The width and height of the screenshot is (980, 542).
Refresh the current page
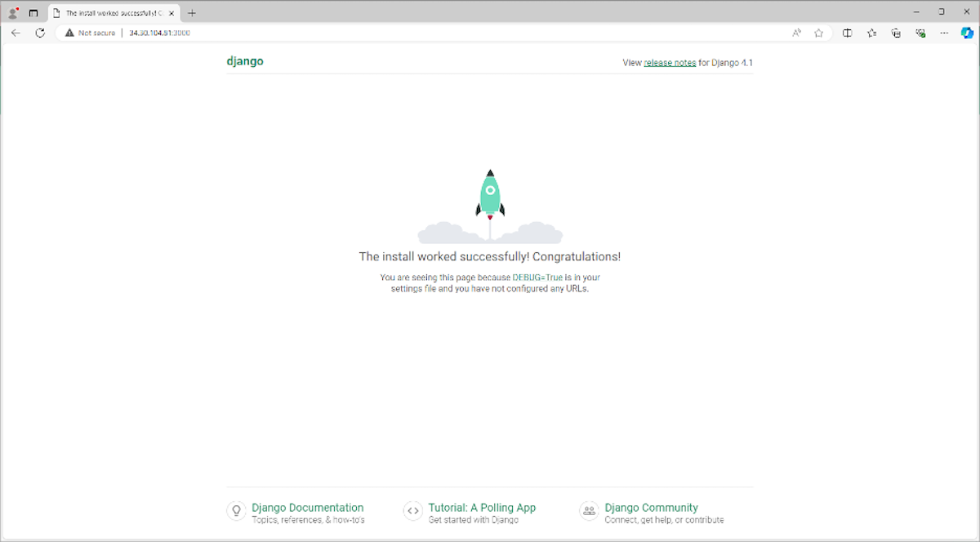(39, 33)
